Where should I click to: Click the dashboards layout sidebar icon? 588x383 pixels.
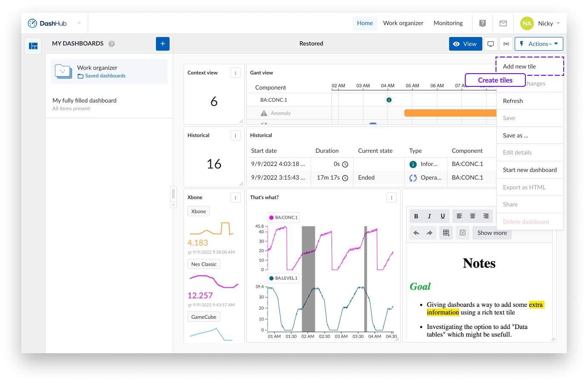coord(33,46)
